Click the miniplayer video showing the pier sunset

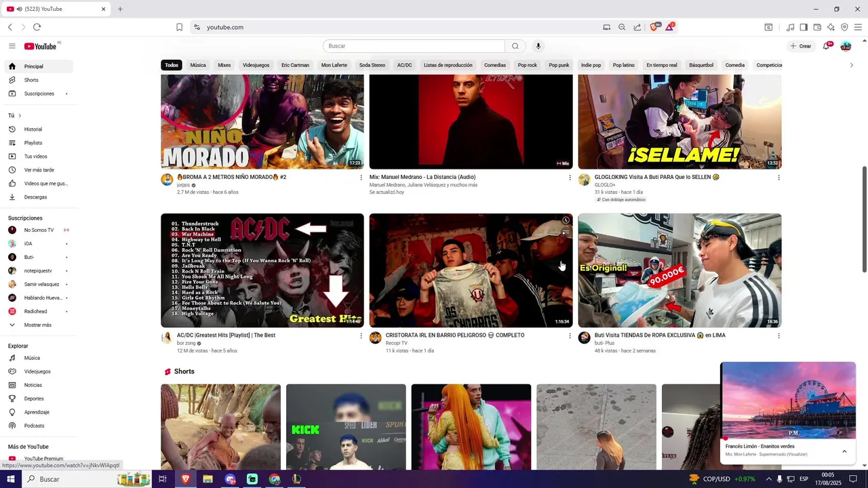click(788, 401)
